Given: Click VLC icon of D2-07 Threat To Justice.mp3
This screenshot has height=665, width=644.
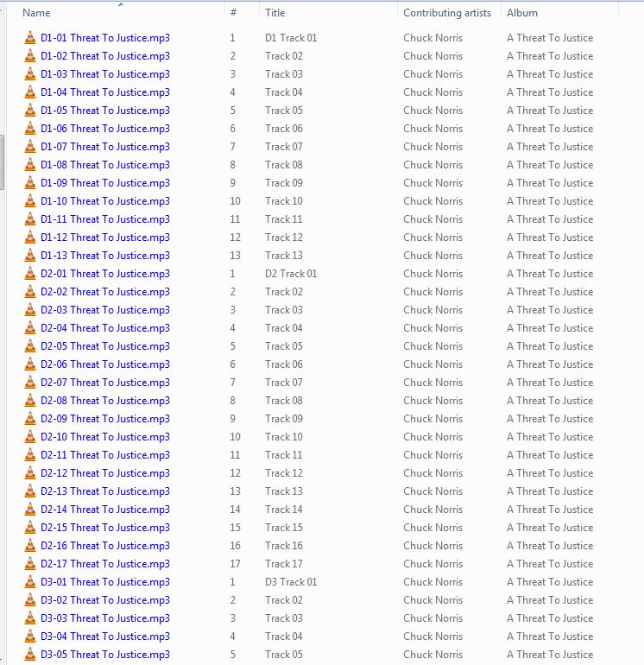Looking at the screenshot, I should tap(30, 383).
